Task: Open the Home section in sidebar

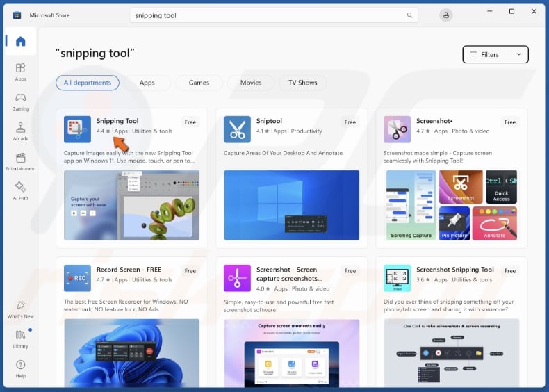Action: tap(21, 41)
